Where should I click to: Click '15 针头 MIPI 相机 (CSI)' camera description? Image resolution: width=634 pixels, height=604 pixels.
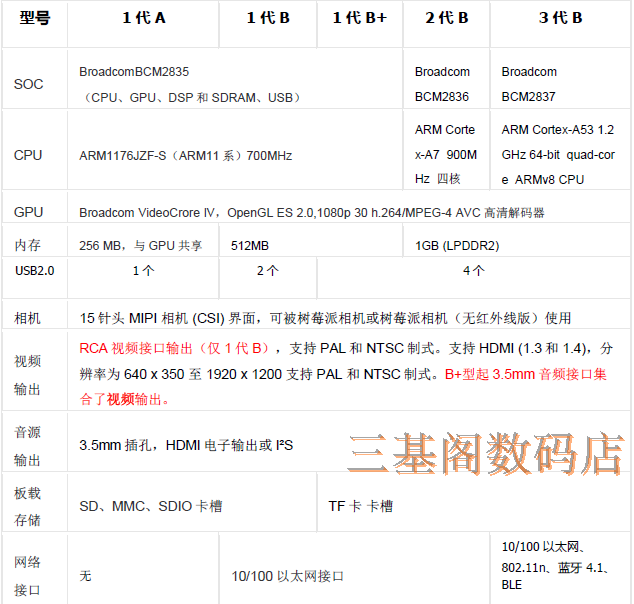152,318
